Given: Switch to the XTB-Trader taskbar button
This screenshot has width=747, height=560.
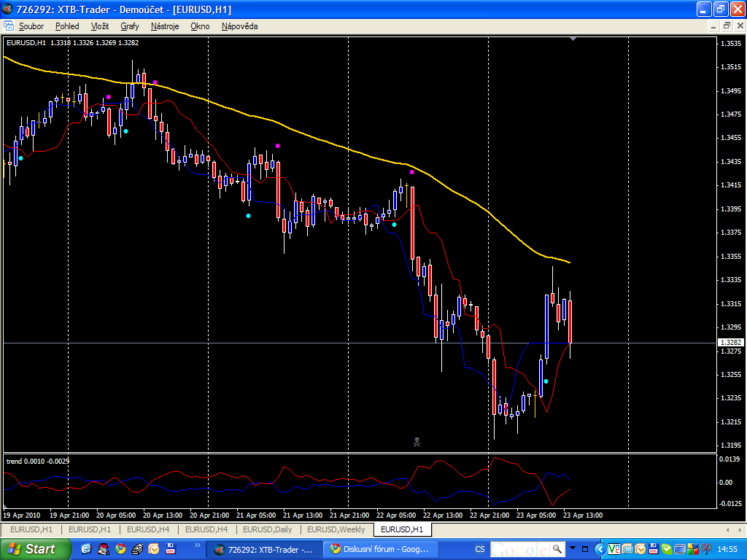Looking at the screenshot, I should point(264,550).
